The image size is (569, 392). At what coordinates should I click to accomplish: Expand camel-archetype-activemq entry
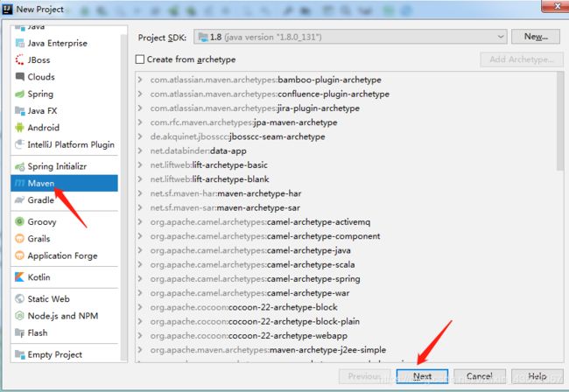(140, 221)
